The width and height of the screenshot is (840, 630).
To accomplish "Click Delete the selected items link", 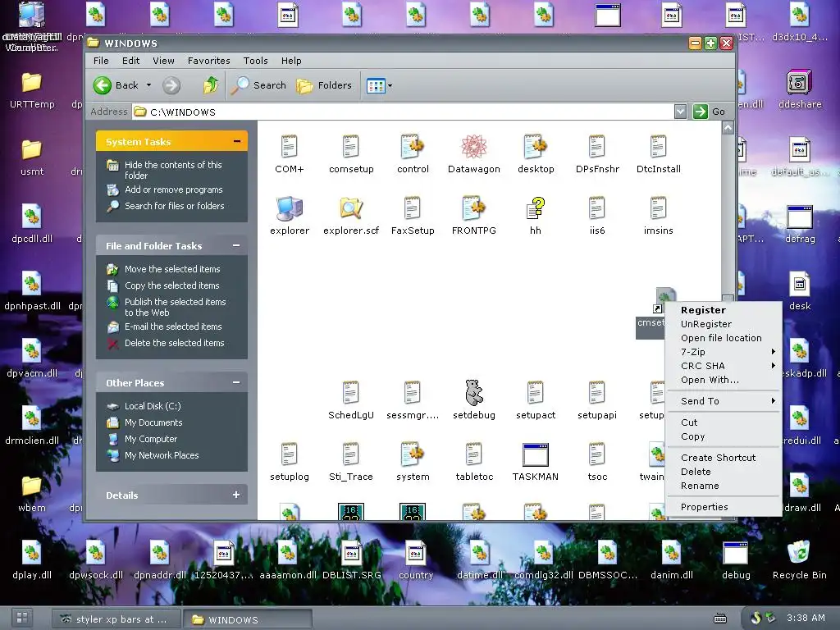I will (x=175, y=343).
